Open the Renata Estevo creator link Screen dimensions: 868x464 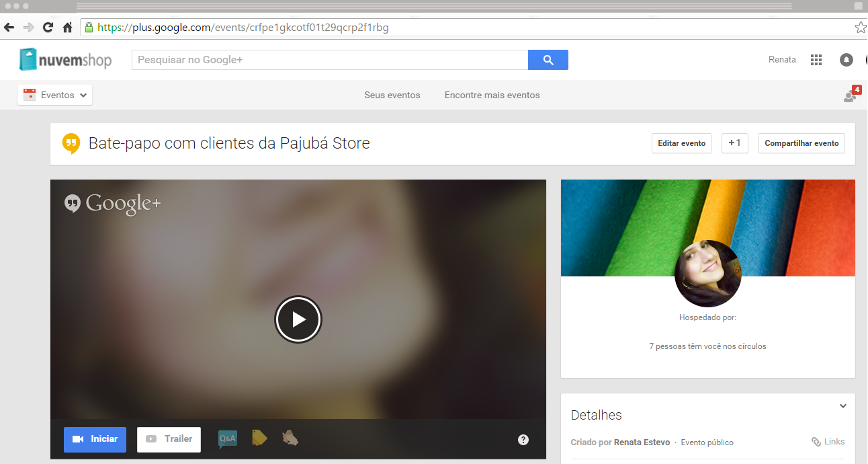pos(642,442)
